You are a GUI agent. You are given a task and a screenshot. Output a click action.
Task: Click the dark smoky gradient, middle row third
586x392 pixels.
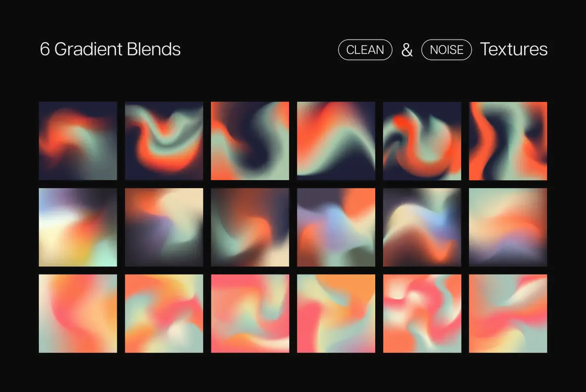click(250, 227)
